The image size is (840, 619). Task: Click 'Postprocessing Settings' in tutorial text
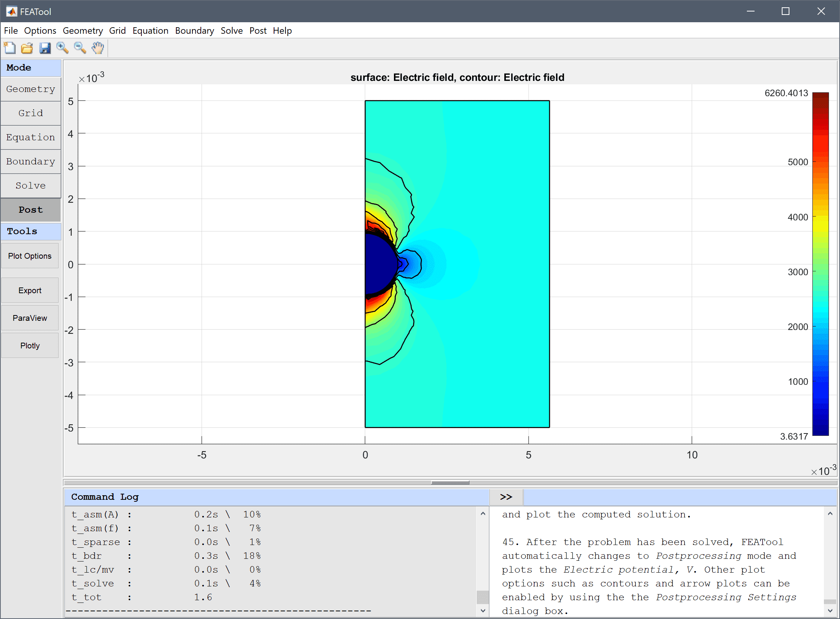(x=726, y=597)
